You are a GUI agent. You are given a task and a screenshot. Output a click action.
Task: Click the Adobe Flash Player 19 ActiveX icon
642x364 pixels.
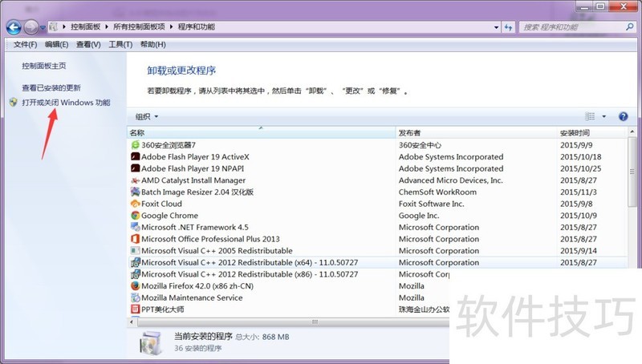pos(135,156)
